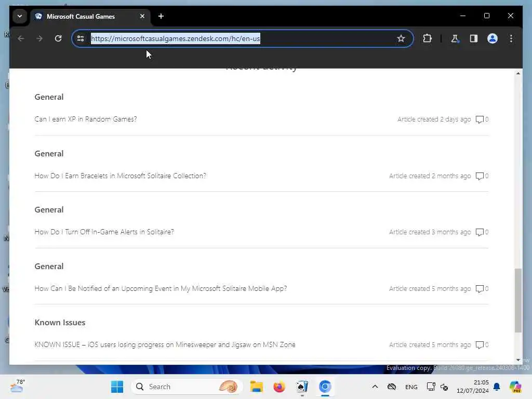Viewport: 532px width, 399px height.
Task: Open KNOWN ISSUE iOS users losing progress article
Action: [165, 345]
